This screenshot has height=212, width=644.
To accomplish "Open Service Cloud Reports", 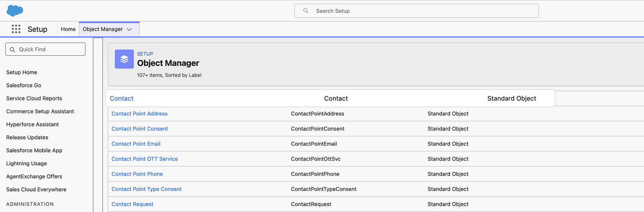I will 34,98.
